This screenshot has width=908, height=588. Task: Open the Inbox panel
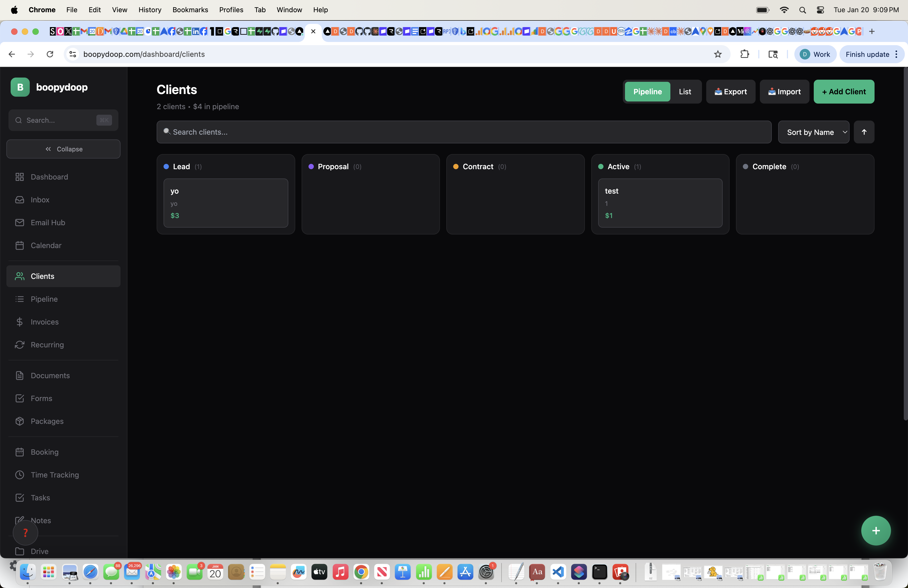[x=40, y=199]
